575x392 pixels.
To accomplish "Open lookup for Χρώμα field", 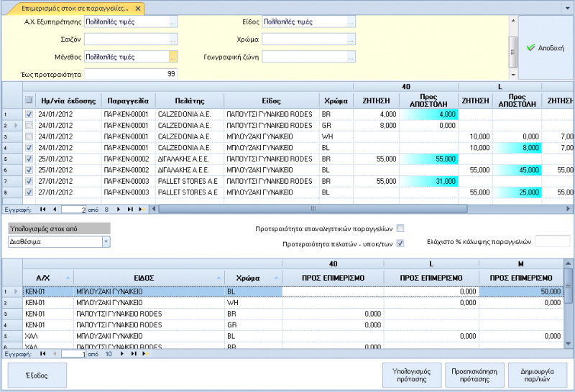I will [x=351, y=39].
